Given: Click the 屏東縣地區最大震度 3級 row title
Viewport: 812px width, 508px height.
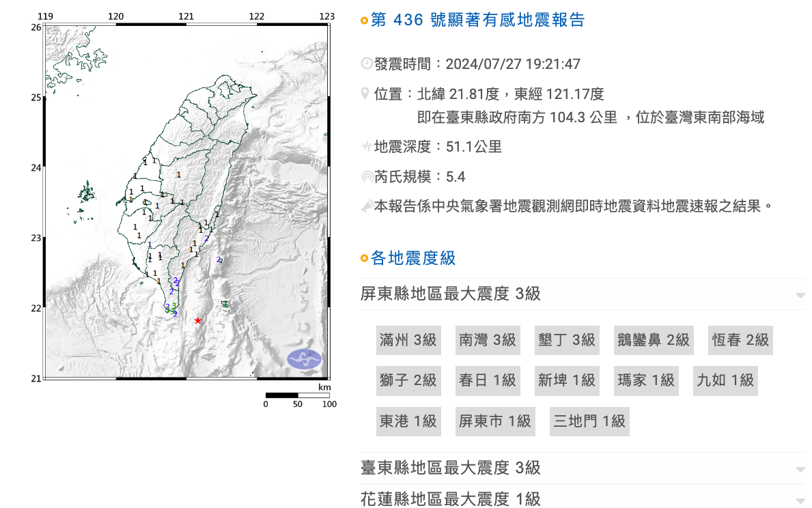Looking at the screenshot, I should click(x=451, y=294).
